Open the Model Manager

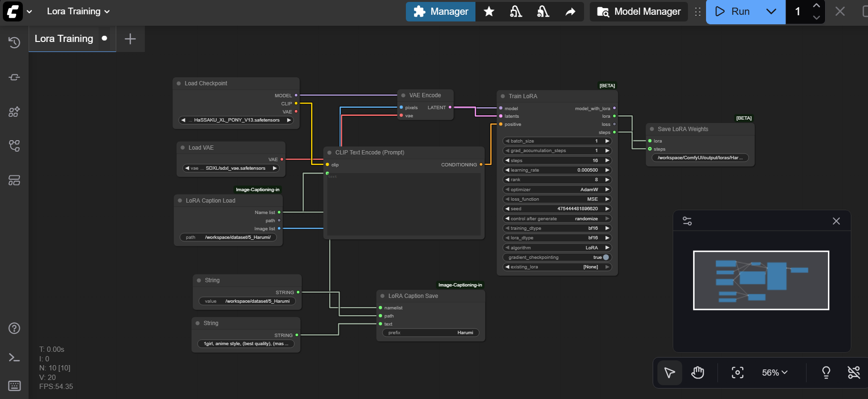639,11
